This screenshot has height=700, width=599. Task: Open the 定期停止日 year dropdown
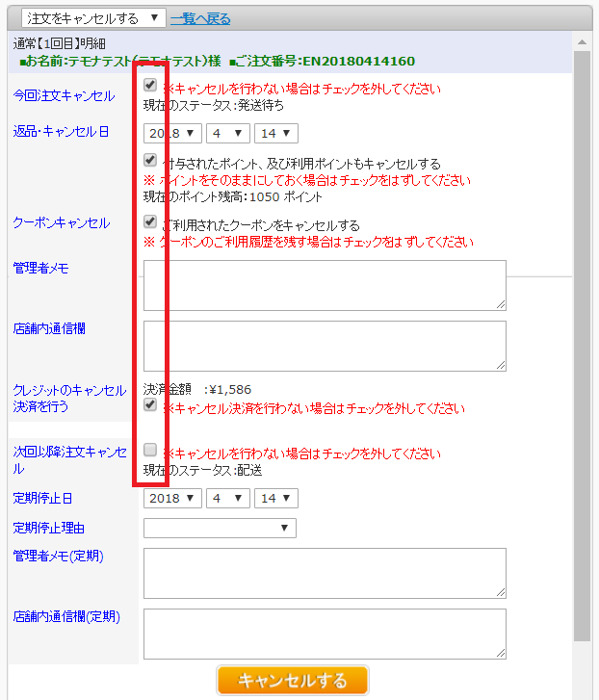pyautogui.click(x=172, y=498)
